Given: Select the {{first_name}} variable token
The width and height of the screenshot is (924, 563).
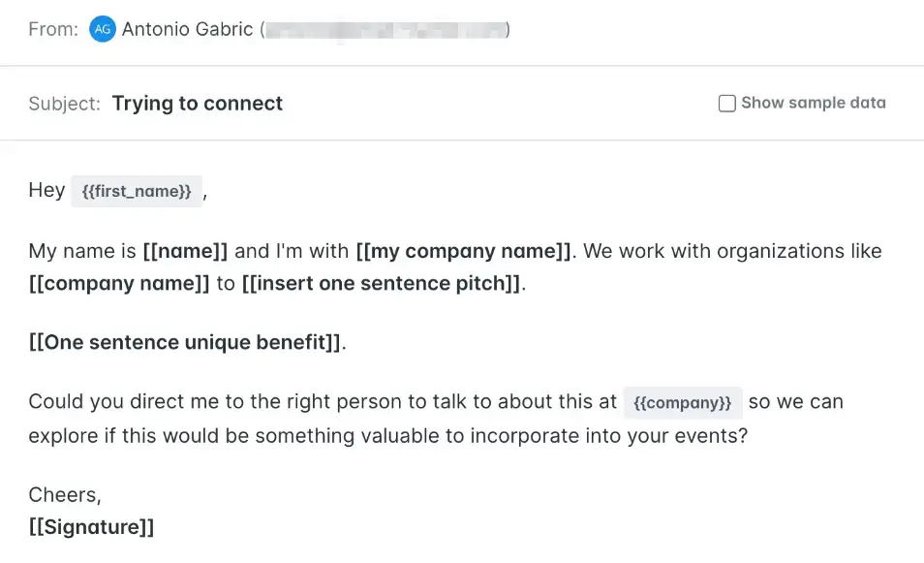Looking at the screenshot, I should [x=137, y=191].
